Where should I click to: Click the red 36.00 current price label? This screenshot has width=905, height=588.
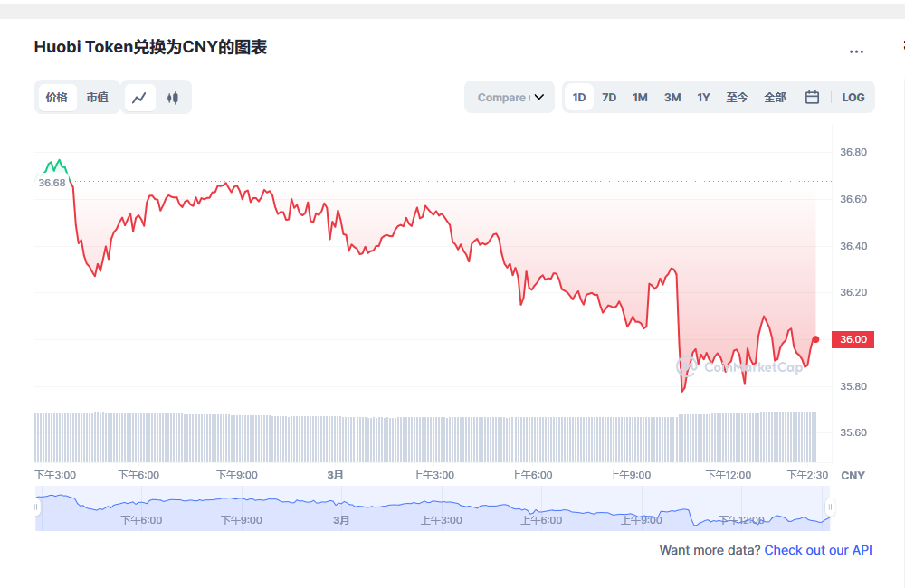point(853,339)
